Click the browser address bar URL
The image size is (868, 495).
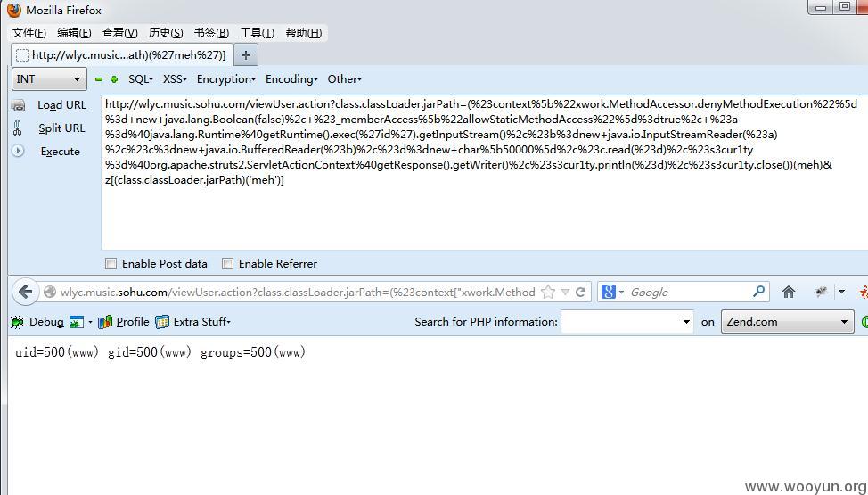(x=298, y=293)
